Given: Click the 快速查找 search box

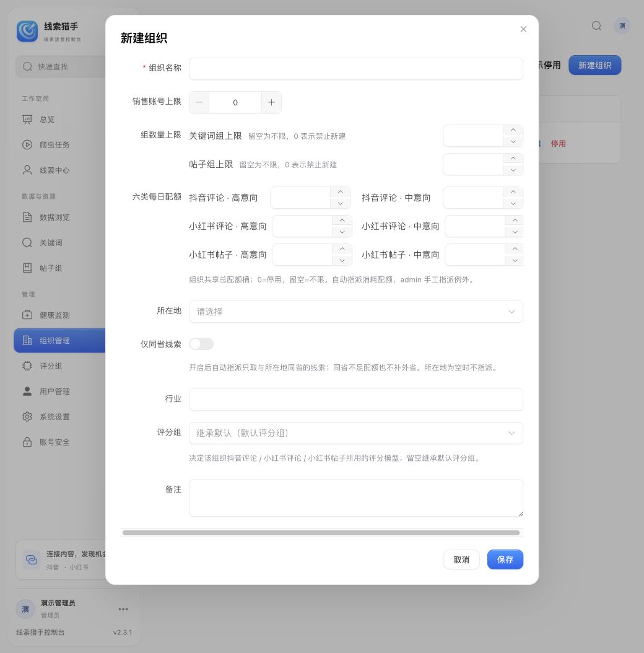Looking at the screenshot, I should click(x=61, y=67).
